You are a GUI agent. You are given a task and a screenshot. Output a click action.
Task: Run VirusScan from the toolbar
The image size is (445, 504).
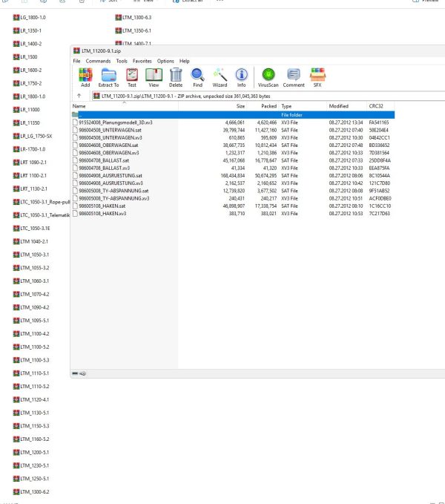tap(268, 78)
